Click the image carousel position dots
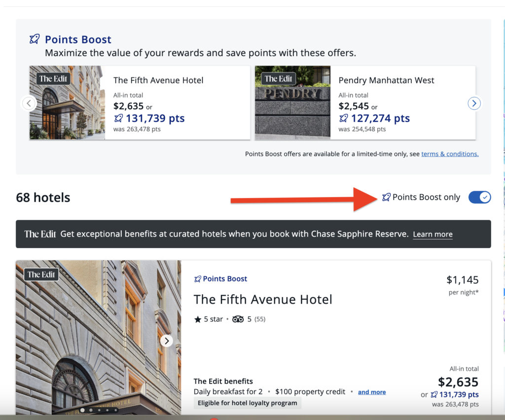The image size is (505, 420). click(99, 410)
